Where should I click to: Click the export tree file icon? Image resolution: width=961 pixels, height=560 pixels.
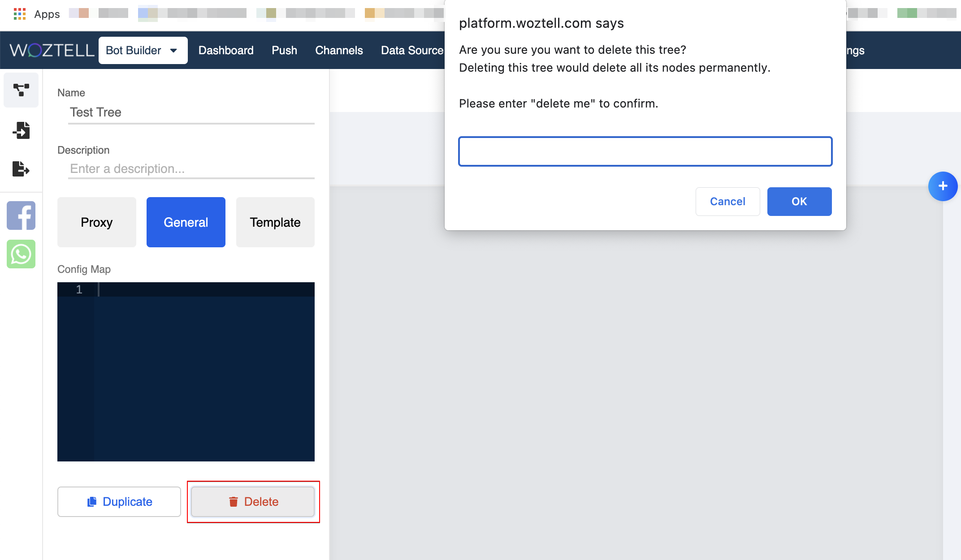point(21,169)
